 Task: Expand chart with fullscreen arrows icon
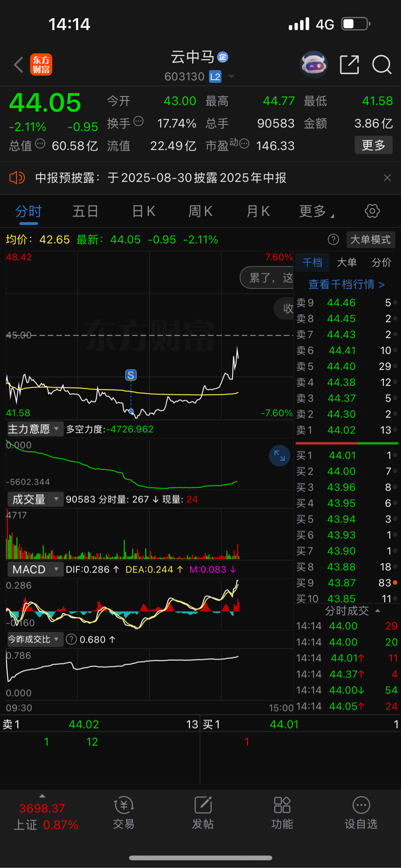point(279,455)
